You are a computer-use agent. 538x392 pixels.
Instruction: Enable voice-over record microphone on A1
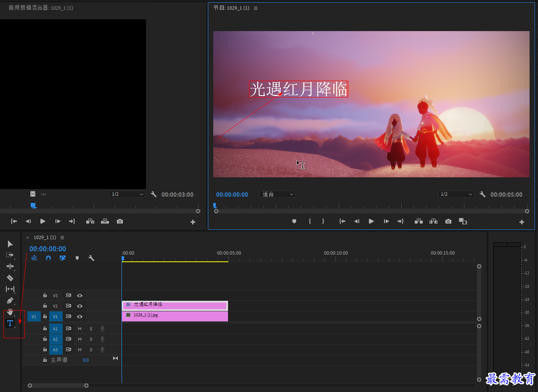click(x=102, y=329)
